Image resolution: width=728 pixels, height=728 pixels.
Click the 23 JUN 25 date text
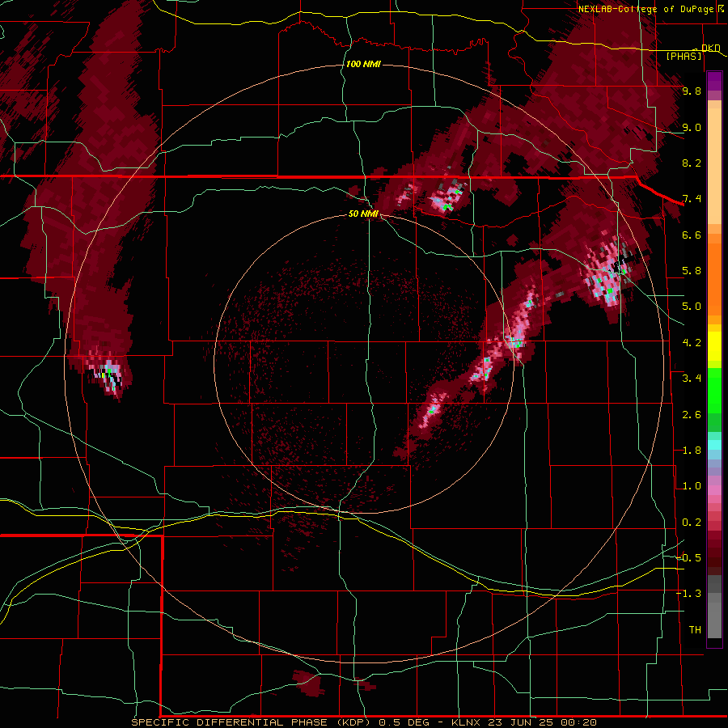(x=520, y=722)
